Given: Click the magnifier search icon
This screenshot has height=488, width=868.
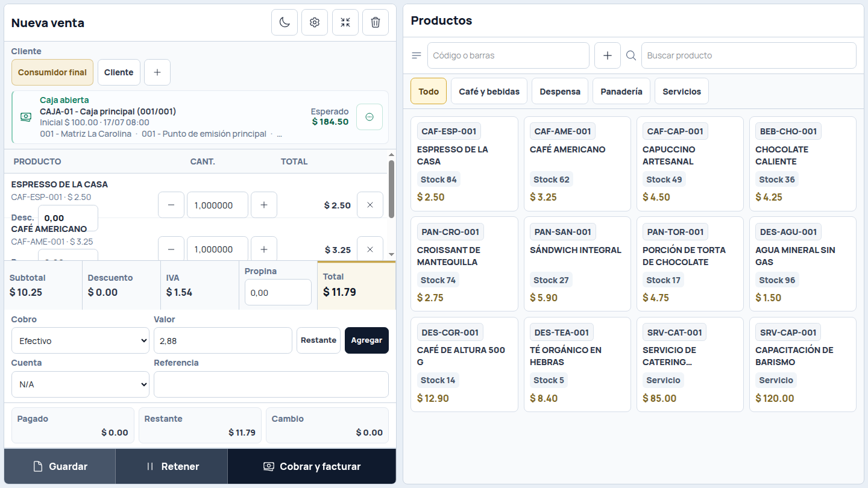Looking at the screenshot, I should tap(631, 55).
